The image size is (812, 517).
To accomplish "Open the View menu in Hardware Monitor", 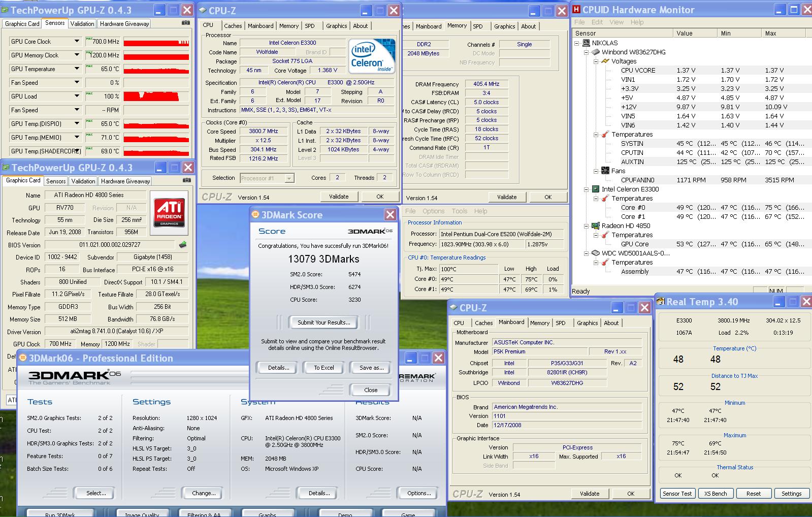I will coord(616,22).
